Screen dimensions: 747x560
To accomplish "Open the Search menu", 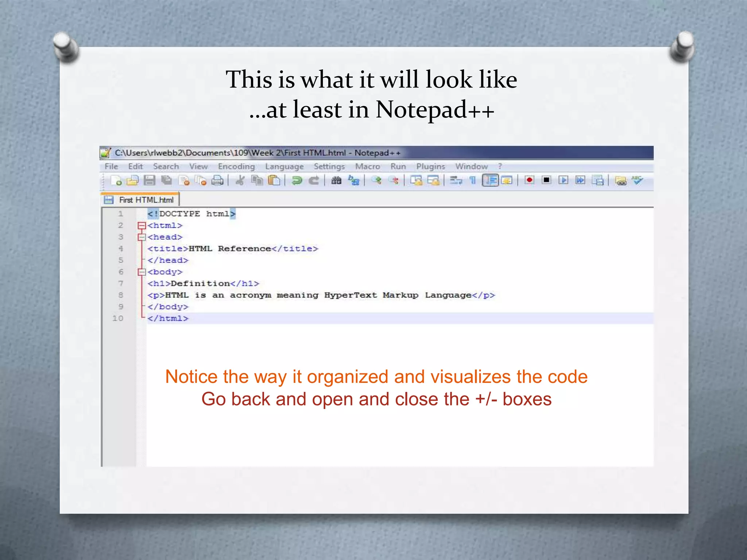I will pyautogui.click(x=166, y=167).
